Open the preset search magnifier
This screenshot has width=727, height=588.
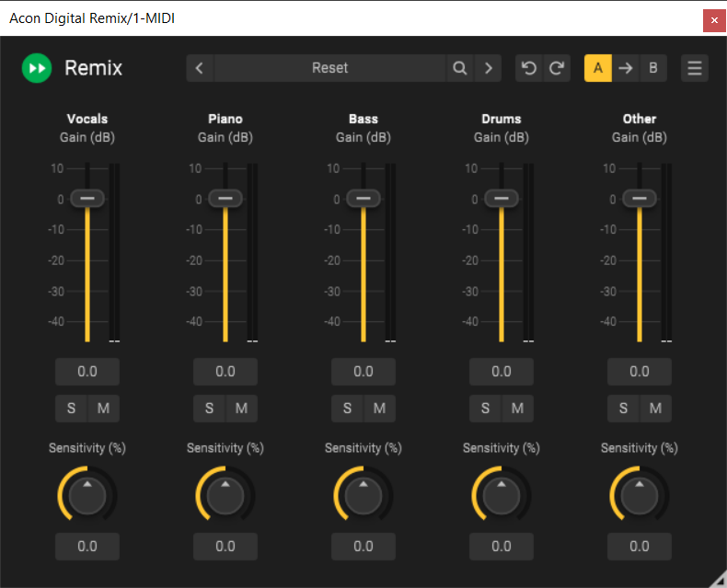(x=459, y=68)
